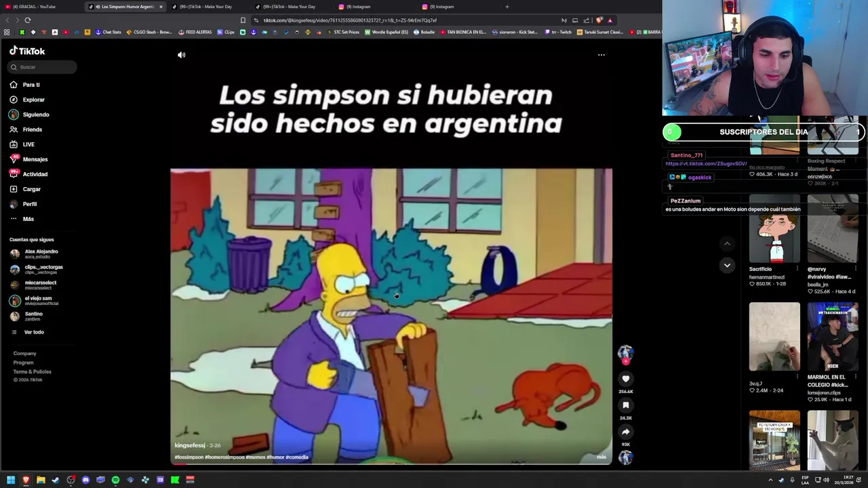Open @nxrvy #viralvideo recommended thumbnail
868x488 pixels.
point(833,228)
